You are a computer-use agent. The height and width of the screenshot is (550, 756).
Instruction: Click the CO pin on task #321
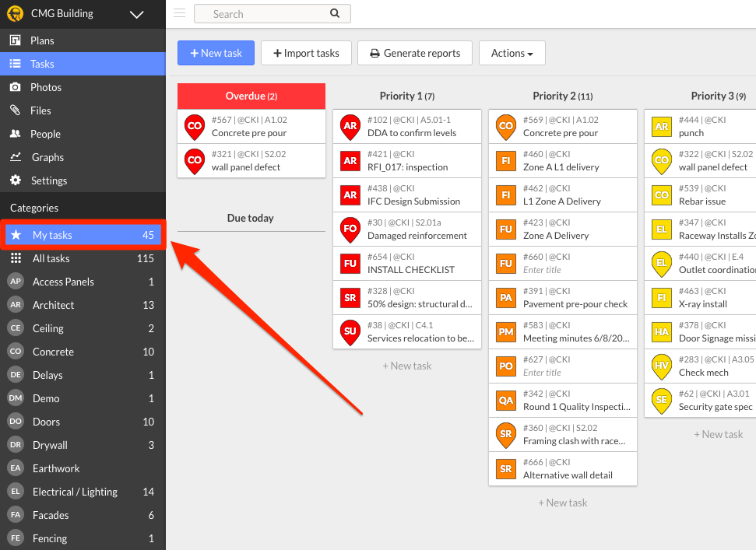[x=195, y=161]
